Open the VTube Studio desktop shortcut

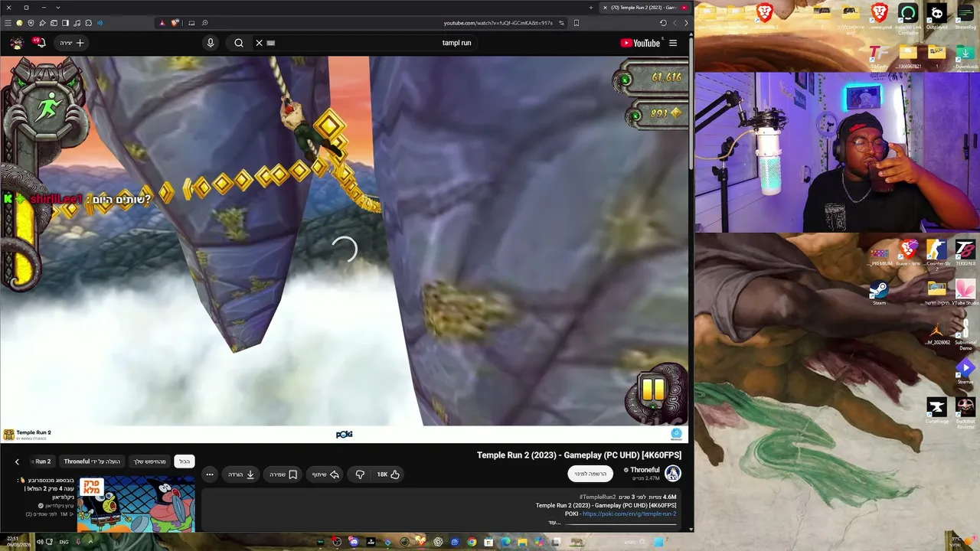click(x=965, y=292)
